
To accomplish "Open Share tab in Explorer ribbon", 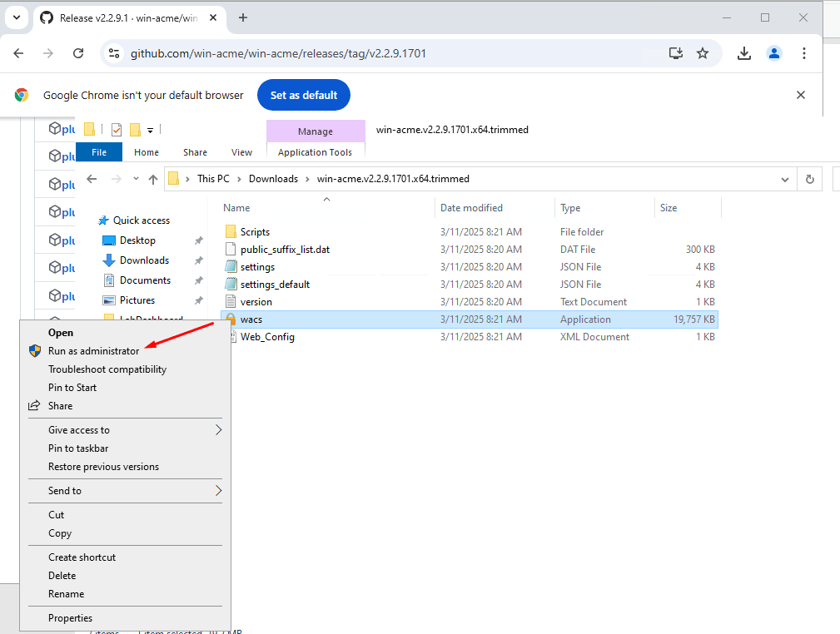I will 195,152.
